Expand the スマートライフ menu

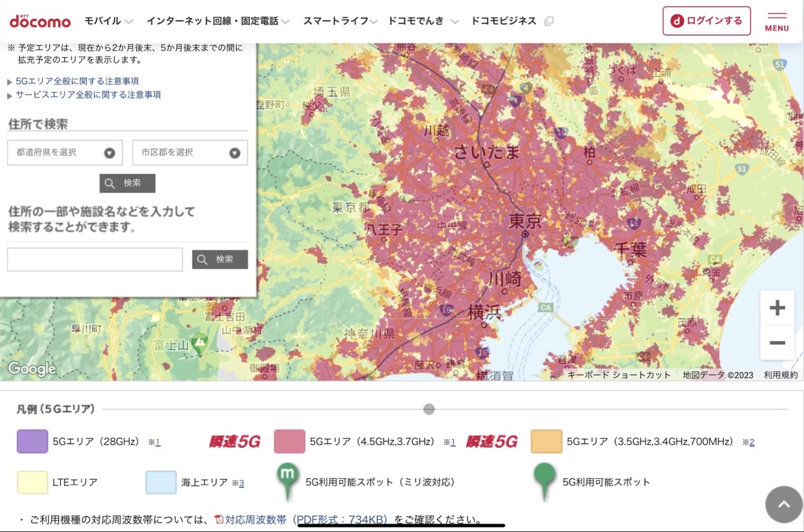340,21
